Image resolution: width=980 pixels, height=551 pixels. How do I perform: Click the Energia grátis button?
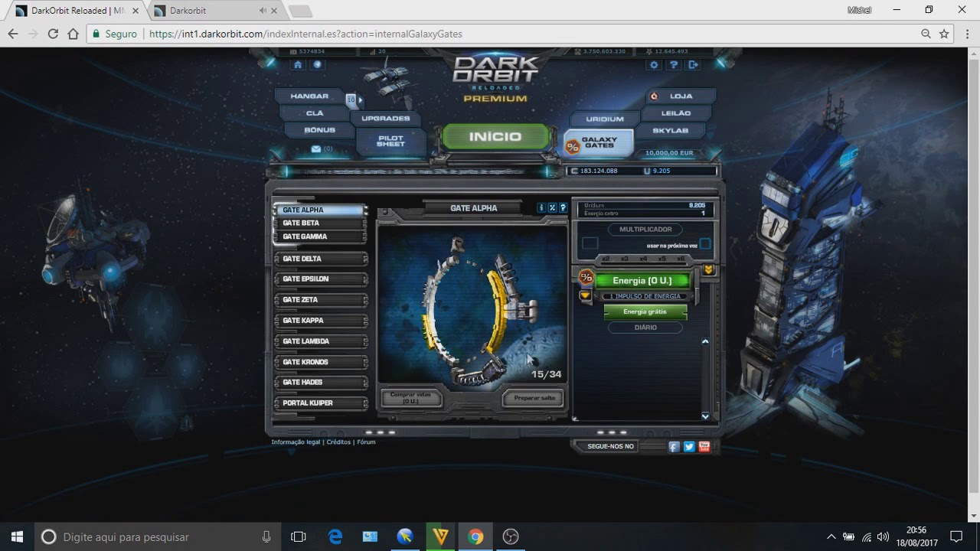[645, 312]
